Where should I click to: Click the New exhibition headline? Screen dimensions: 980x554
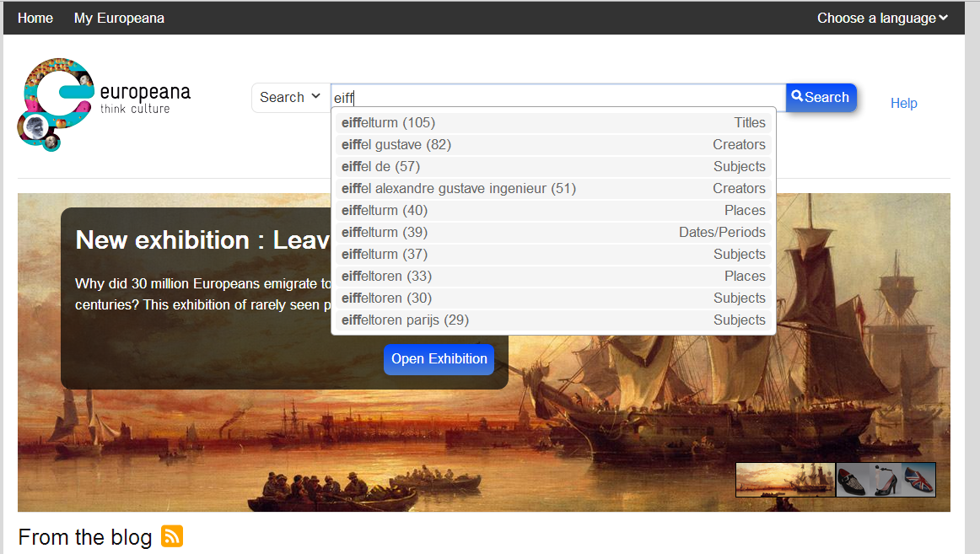point(202,239)
